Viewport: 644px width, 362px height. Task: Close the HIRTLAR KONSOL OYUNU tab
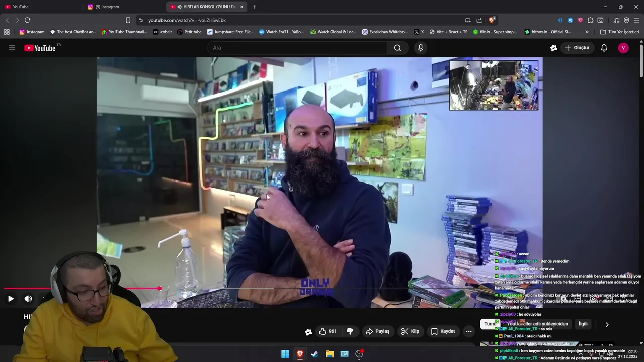(242, 7)
